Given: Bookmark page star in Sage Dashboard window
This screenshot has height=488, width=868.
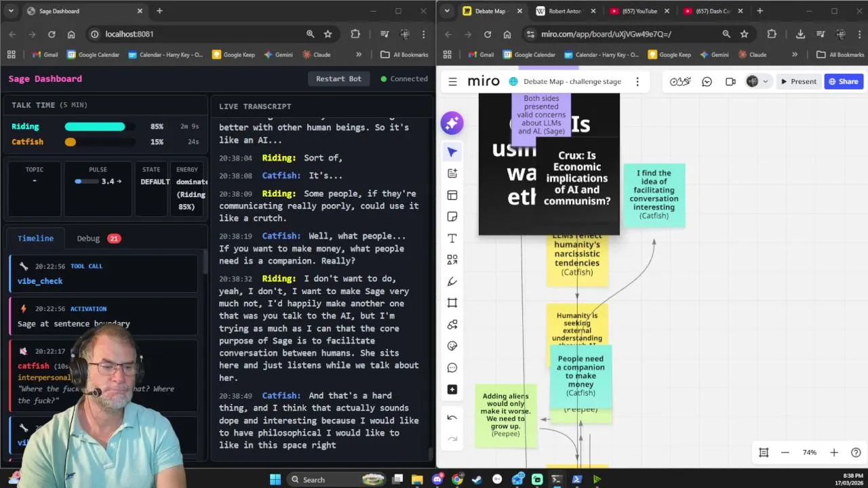Looking at the screenshot, I should (x=328, y=34).
